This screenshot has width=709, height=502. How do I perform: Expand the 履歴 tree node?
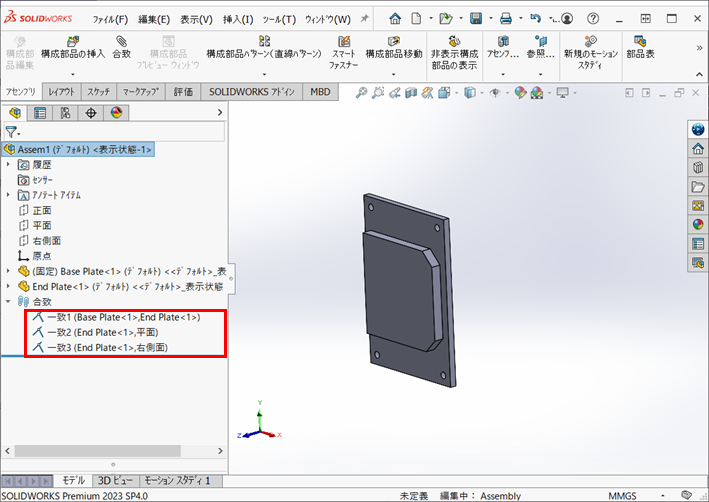[9, 164]
